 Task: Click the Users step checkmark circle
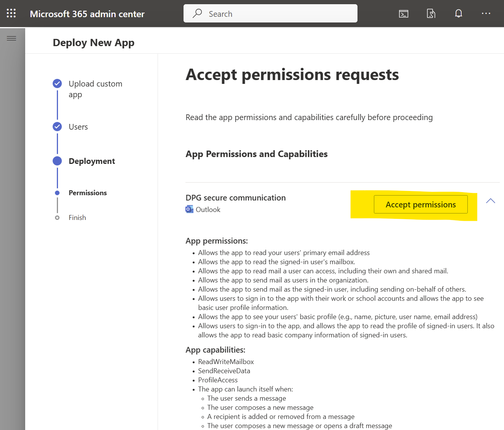click(57, 127)
